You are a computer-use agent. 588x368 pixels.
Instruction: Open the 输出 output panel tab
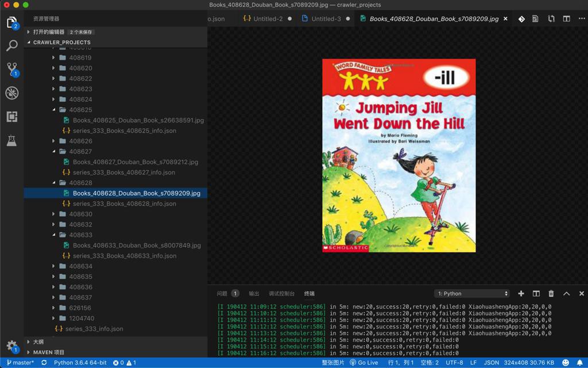pyautogui.click(x=254, y=294)
